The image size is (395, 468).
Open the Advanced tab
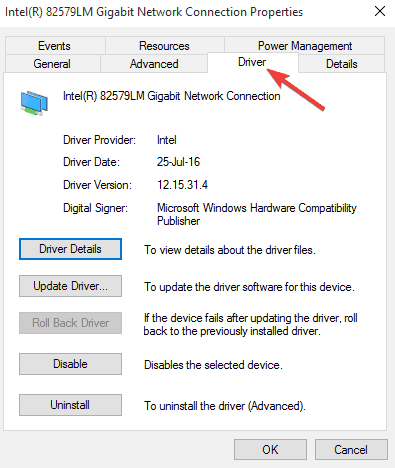tap(154, 64)
